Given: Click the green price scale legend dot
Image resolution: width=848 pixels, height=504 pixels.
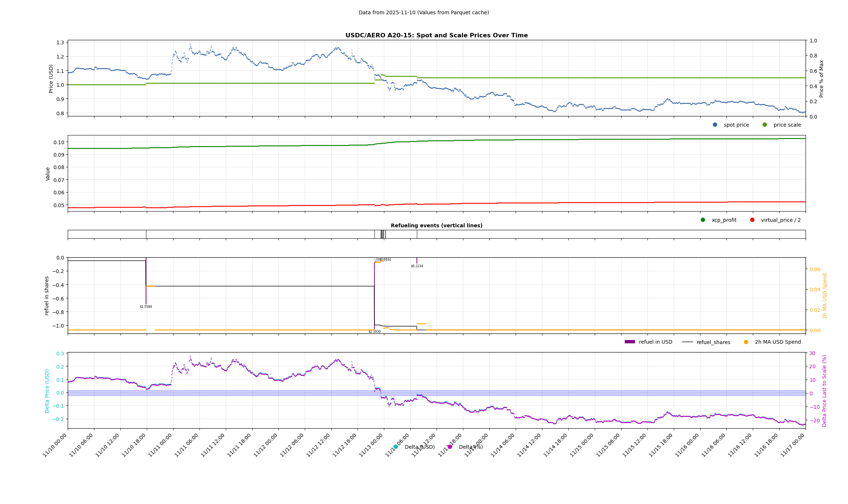Looking at the screenshot, I should click(765, 125).
